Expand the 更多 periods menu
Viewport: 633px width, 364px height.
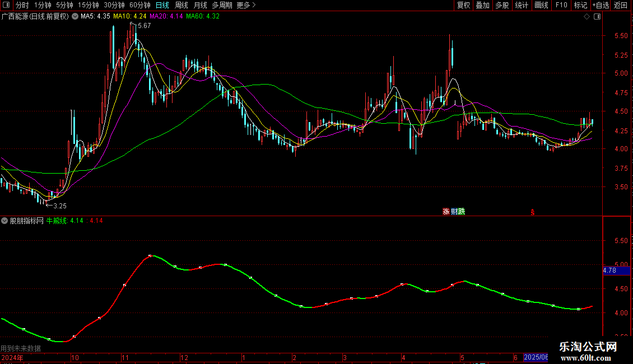(246, 5)
